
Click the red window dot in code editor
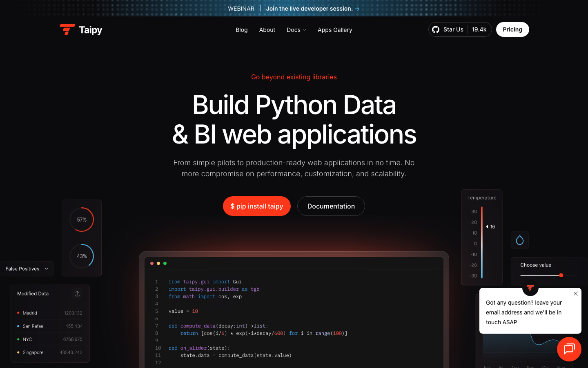(152, 263)
